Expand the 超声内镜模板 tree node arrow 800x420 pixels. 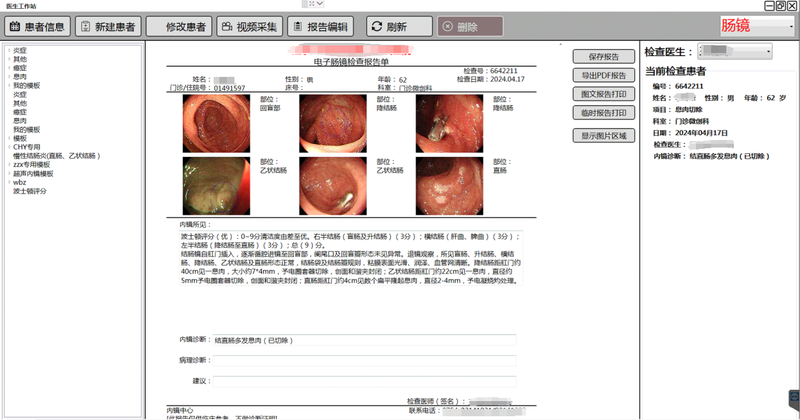(x=9, y=174)
